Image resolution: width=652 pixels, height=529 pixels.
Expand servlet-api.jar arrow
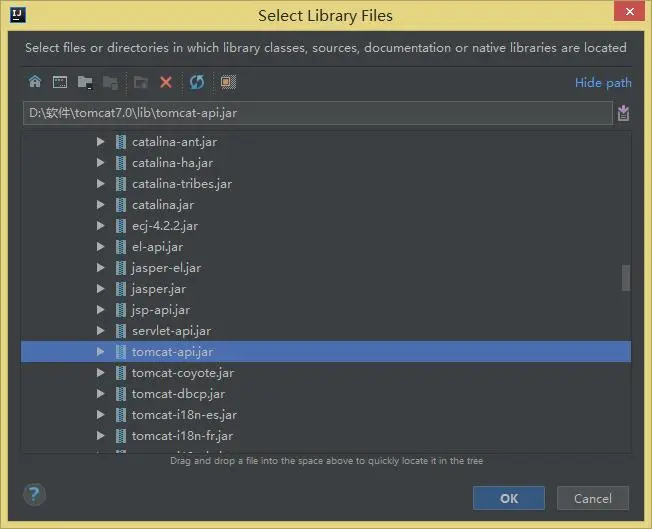[100, 331]
